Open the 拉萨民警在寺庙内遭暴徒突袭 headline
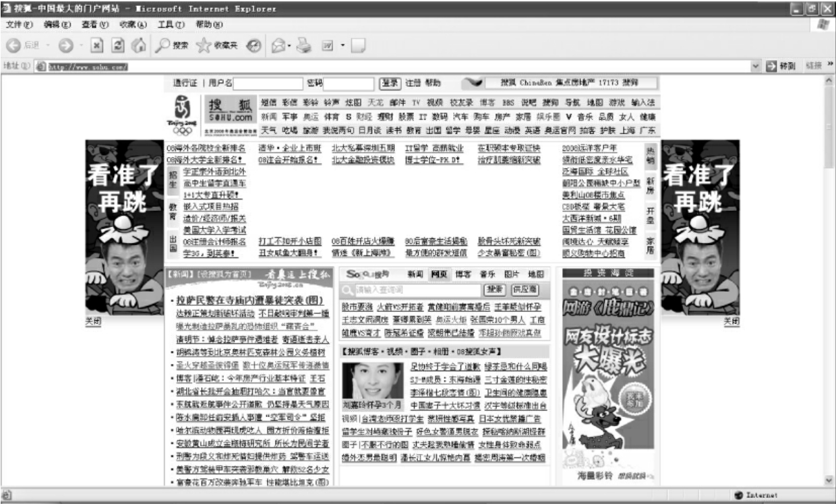 250,300
